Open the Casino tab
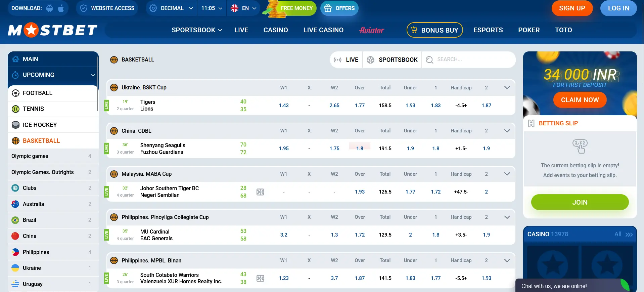This screenshot has height=292, width=644. click(x=276, y=30)
